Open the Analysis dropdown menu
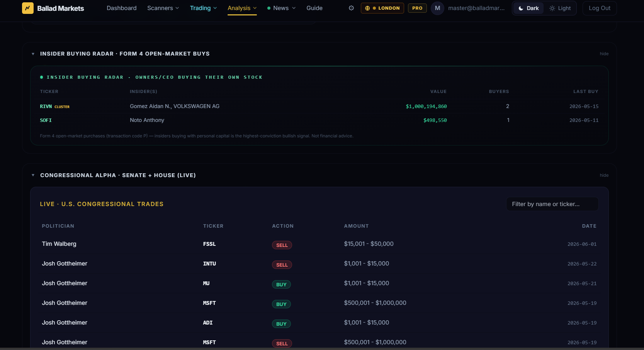The image size is (644, 350). tap(242, 8)
